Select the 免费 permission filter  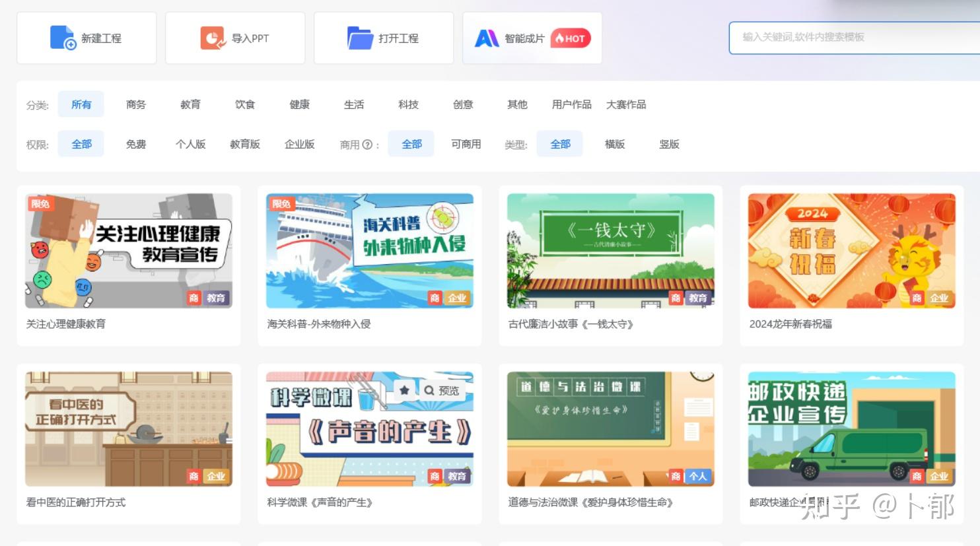tap(136, 144)
